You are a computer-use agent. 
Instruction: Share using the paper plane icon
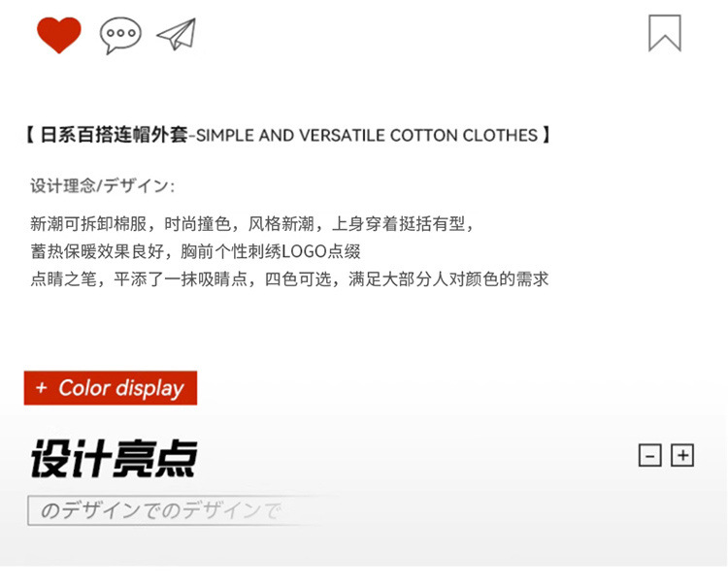coord(177,34)
